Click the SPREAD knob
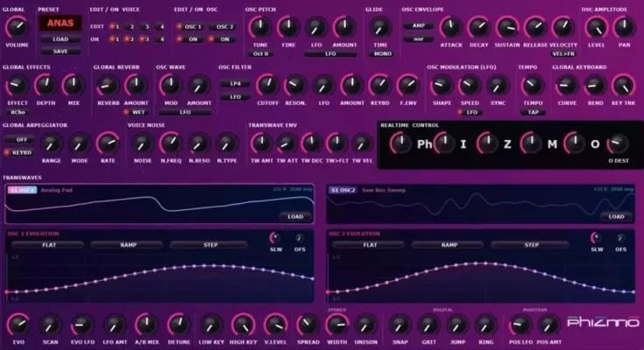The width and height of the screenshot is (644, 350). [x=308, y=325]
